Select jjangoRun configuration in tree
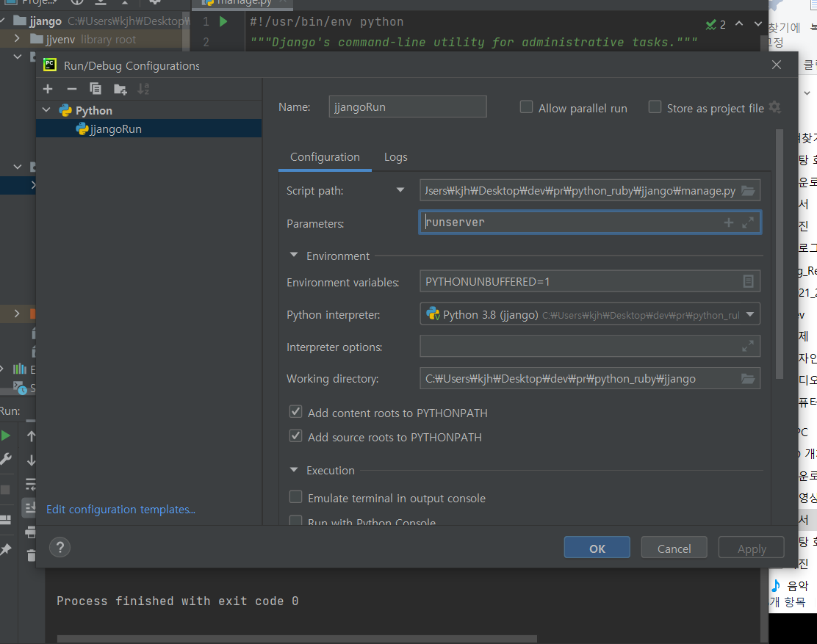The height and width of the screenshot is (644, 817). pyautogui.click(x=148, y=129)
